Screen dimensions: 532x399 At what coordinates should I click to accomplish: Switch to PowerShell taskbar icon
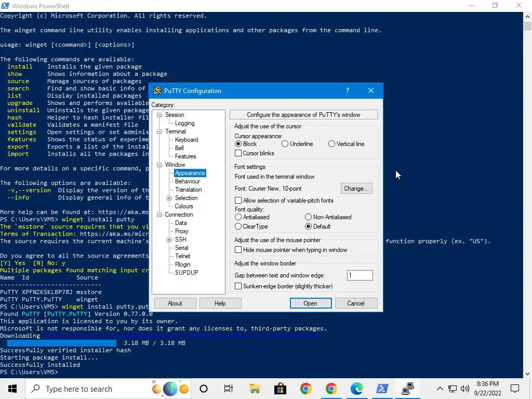click(382, 389)
